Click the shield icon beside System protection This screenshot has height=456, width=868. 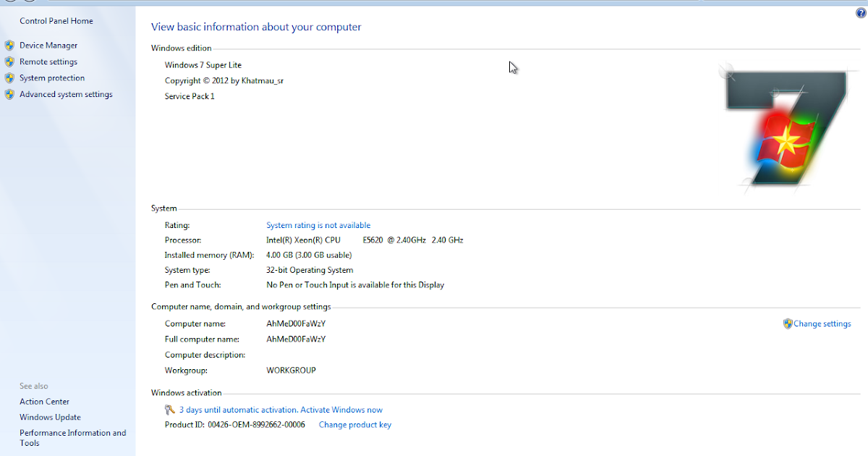(9, 77)
